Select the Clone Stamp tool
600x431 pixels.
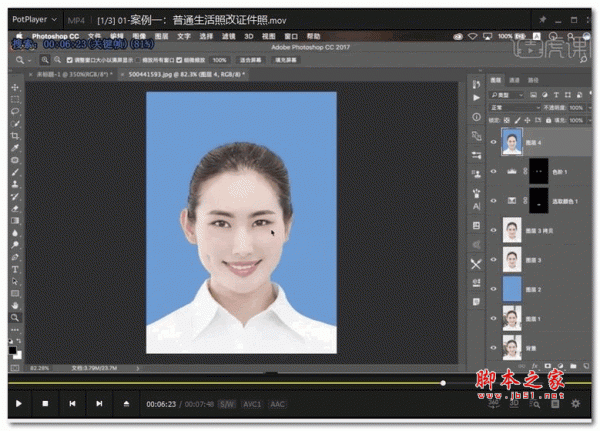tap(15, 184)
